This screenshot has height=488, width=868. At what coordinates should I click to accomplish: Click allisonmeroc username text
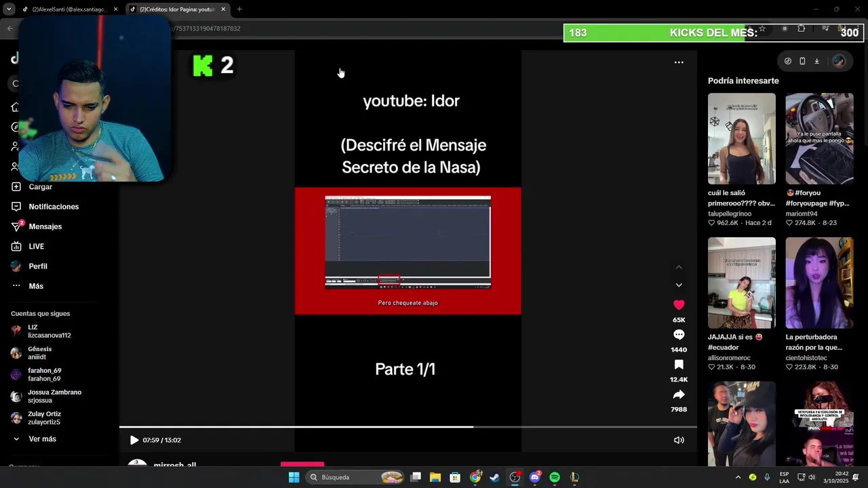click(x=729, y=358)
